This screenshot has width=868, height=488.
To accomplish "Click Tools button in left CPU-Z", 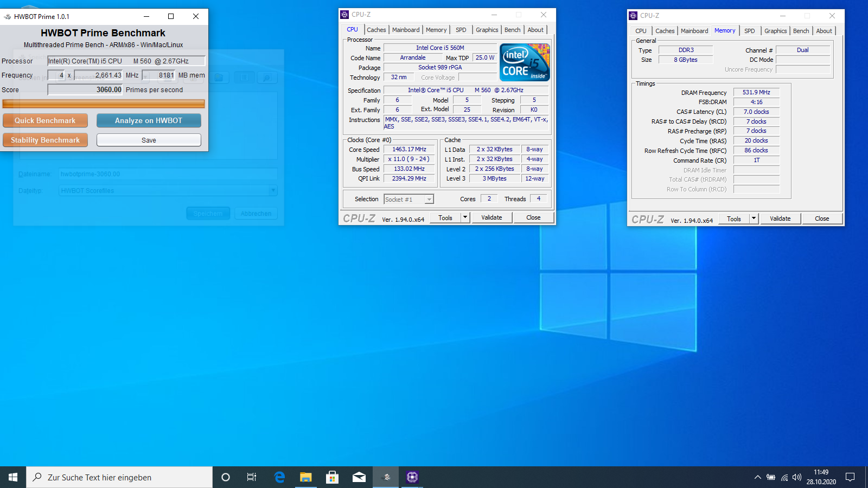I will pyautogui.click(x=445, y=217).
